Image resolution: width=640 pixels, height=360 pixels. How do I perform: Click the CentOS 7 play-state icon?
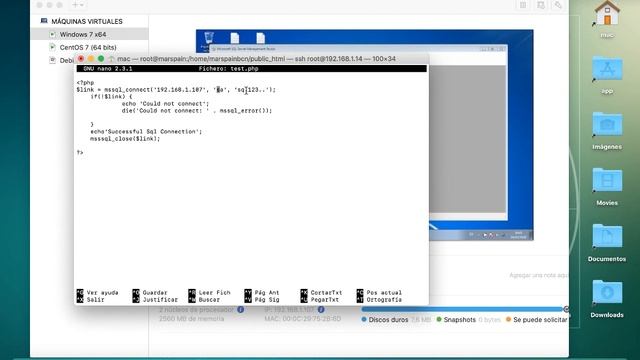tap(52, 47)
